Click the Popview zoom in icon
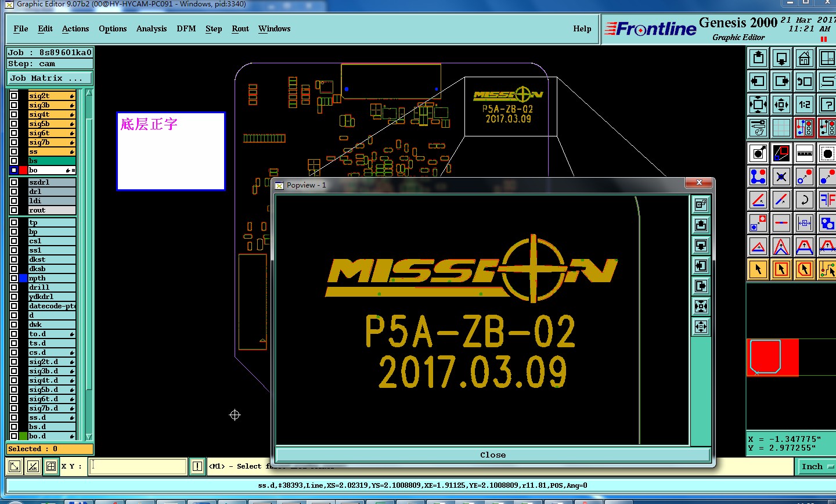The width and height of the screenshot is (836, 504). pos(701,306)
